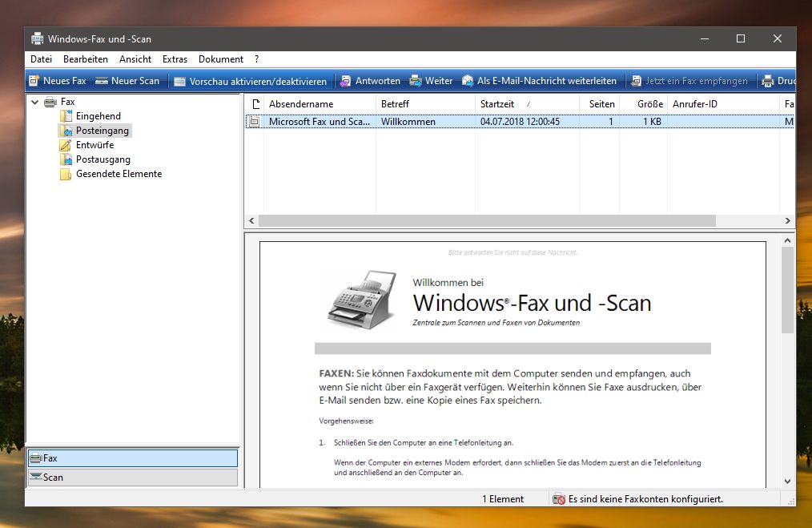The height and width of the screenshot is (528, 812).
Task: Switch to the Fax view button
Action: 133,458
